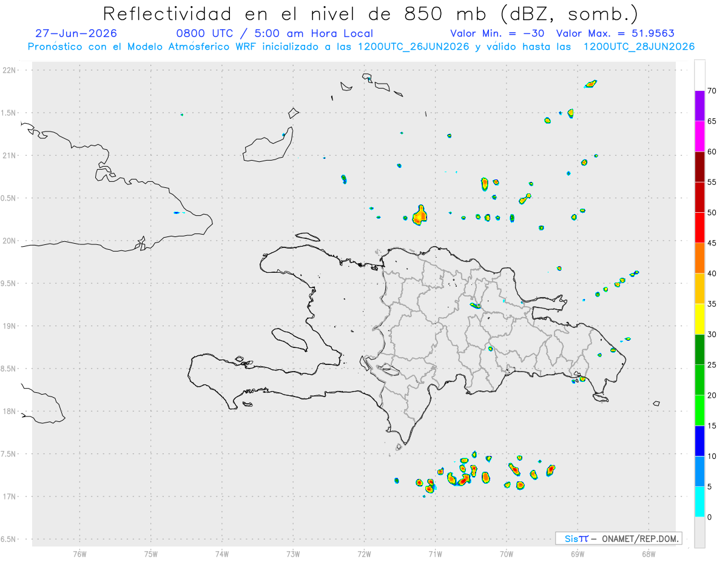Click the '20N' latitude label

point(10,241)
